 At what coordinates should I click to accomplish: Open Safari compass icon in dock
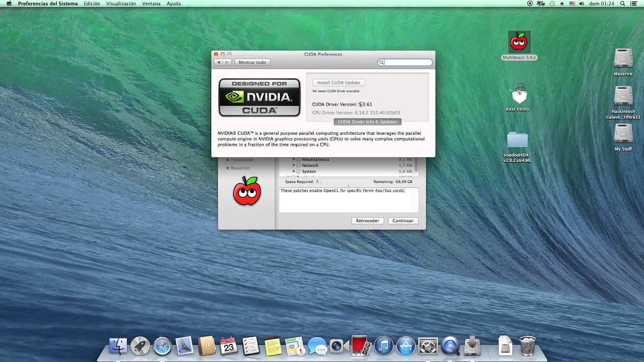tap(163, 345)
